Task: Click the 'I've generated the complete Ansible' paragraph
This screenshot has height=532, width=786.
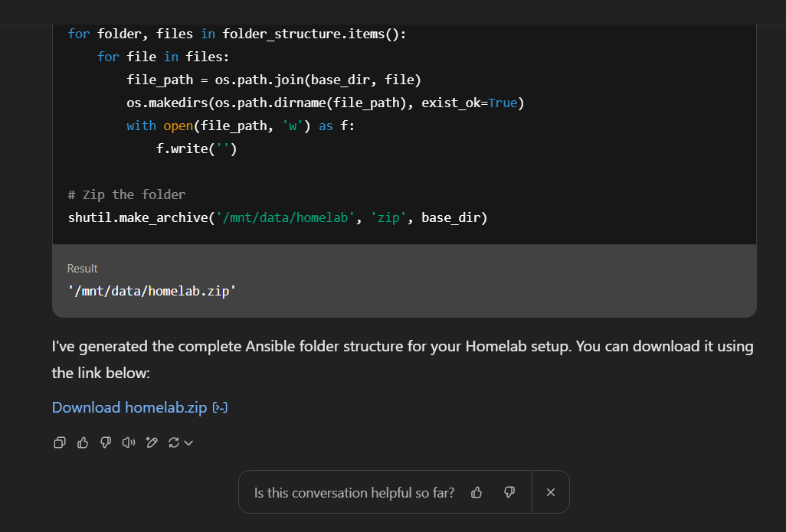Action: coord(402,359)
